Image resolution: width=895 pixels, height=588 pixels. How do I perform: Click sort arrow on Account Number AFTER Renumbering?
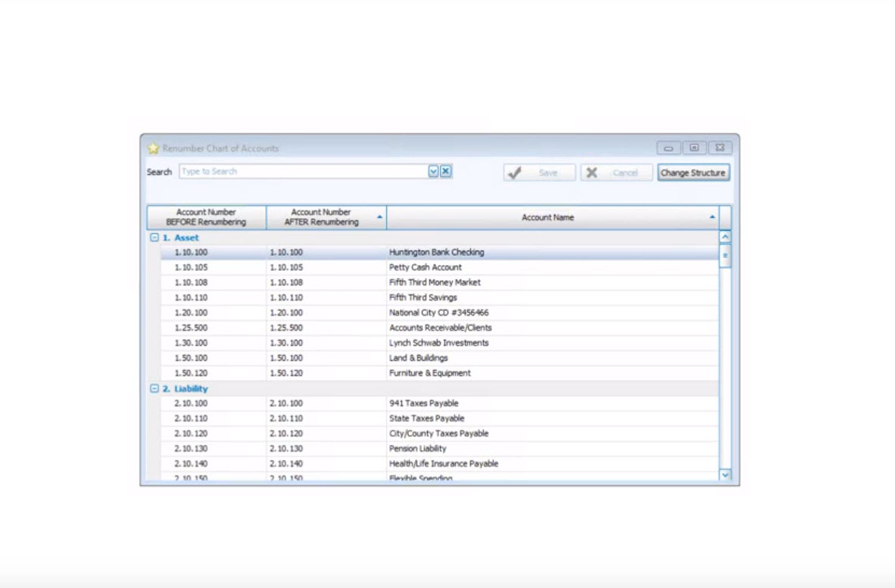[x=378, y=215]
